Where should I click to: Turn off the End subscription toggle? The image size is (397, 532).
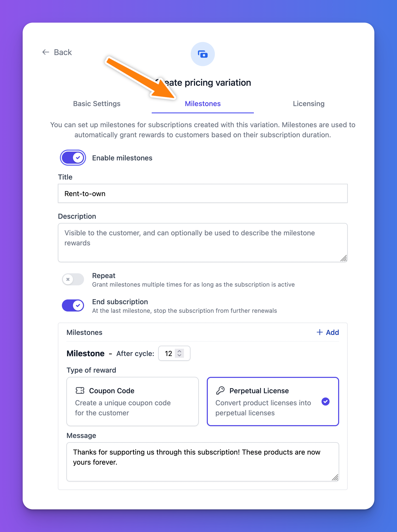73,305
